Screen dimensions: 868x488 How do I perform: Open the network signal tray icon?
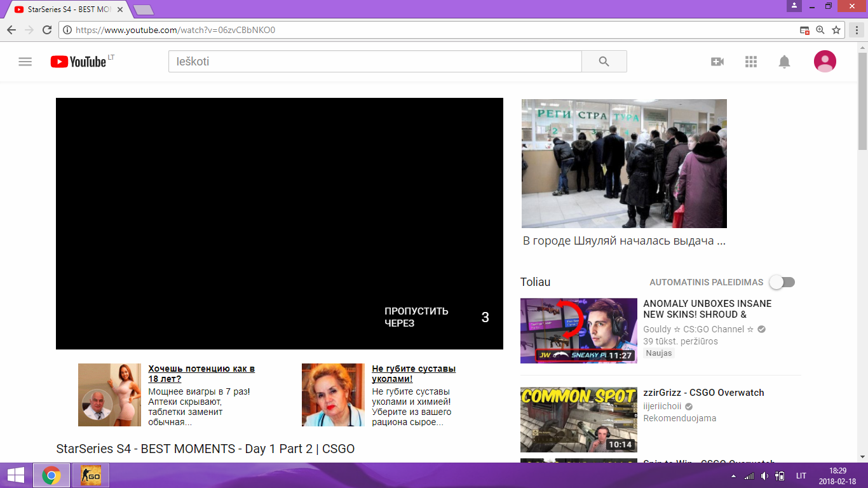749,476
